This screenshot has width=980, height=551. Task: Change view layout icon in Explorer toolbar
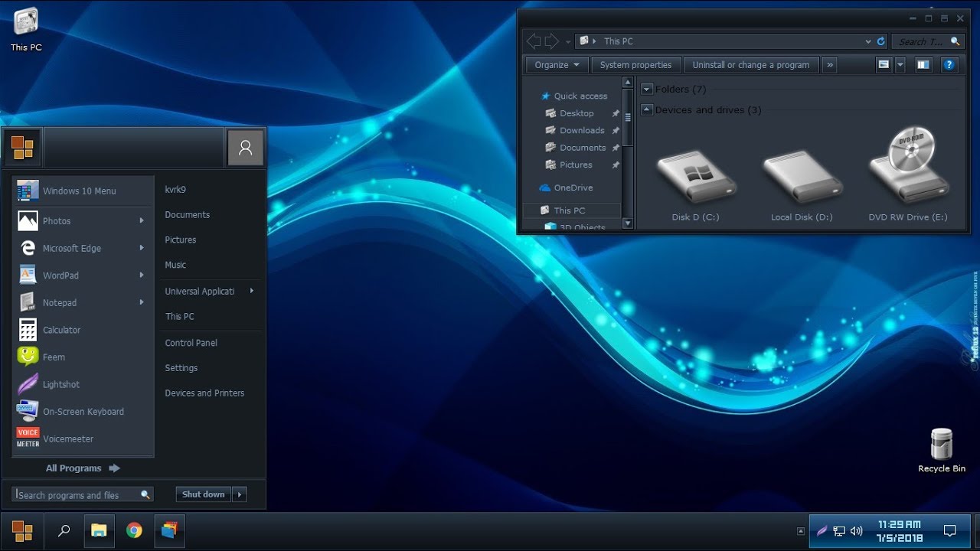(884, 65)
